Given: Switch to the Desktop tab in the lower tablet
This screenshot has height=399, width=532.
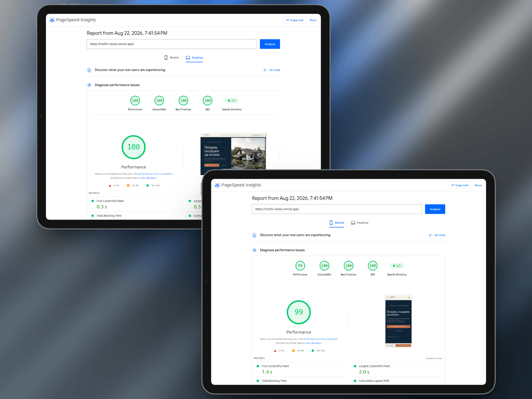Looking at the screenshot, I should (359, 223).
